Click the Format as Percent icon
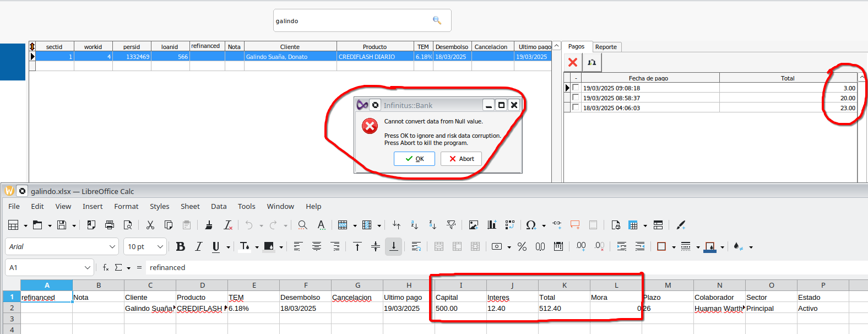The height and width of the screenshot is (334, 868). point(522,247)
